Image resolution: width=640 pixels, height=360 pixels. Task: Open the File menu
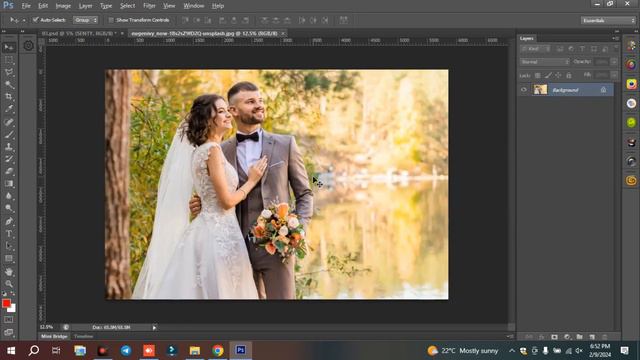pos(26,6)
